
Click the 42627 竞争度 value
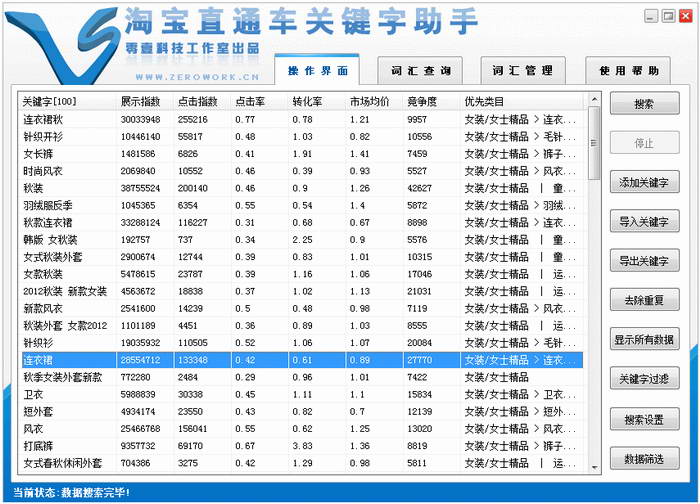[419, 188]
